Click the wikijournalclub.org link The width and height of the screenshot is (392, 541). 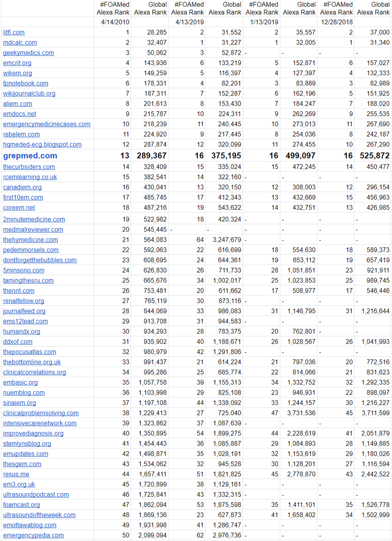29,94
